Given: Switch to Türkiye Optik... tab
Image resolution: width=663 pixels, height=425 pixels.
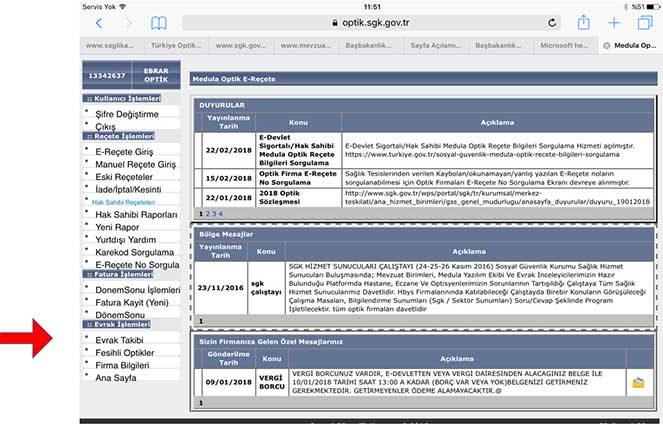Looking at the screenshot, I should point(176,45).
